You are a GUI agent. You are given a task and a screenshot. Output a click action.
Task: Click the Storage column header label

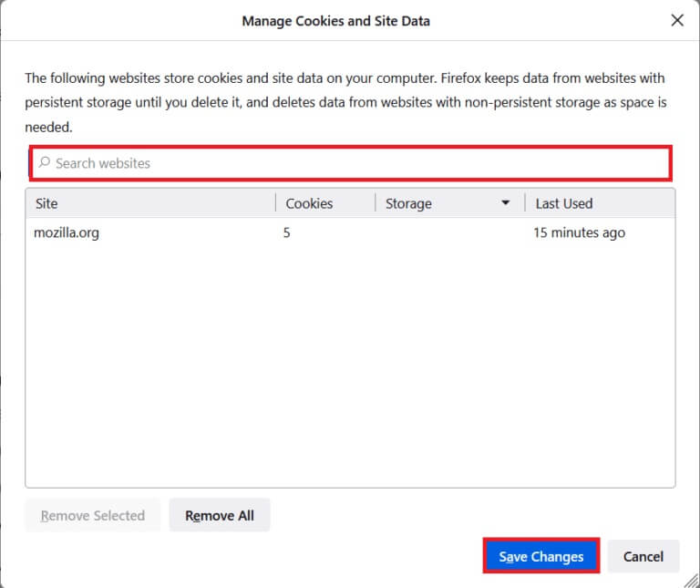[408, 203]
